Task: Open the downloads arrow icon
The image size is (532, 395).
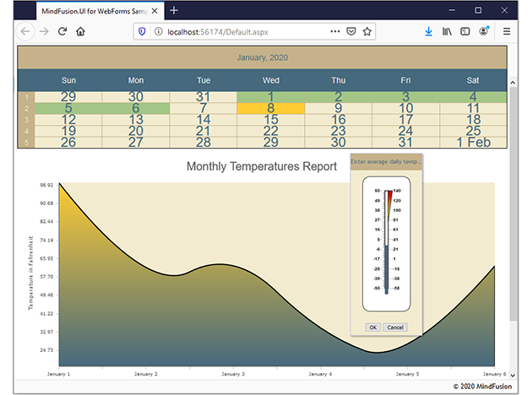Action: pyautogui.click(x=428, y=31)
